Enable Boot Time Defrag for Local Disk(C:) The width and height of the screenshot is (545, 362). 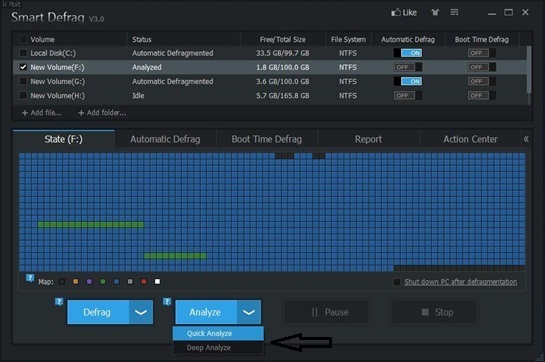tap(482, 53)
